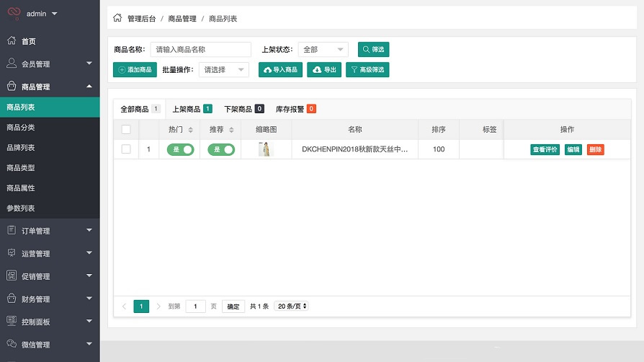Open 商品类型 in the sidebar

(50, 167)
